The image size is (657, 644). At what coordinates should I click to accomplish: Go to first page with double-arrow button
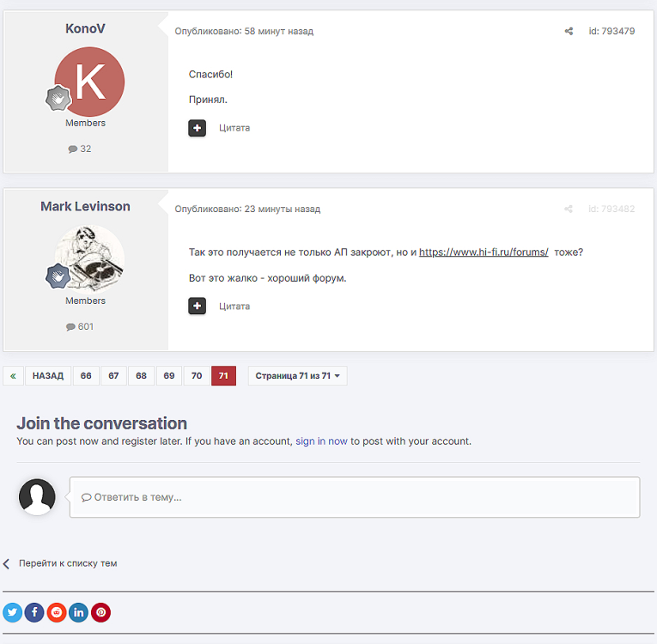click(14, 376)
